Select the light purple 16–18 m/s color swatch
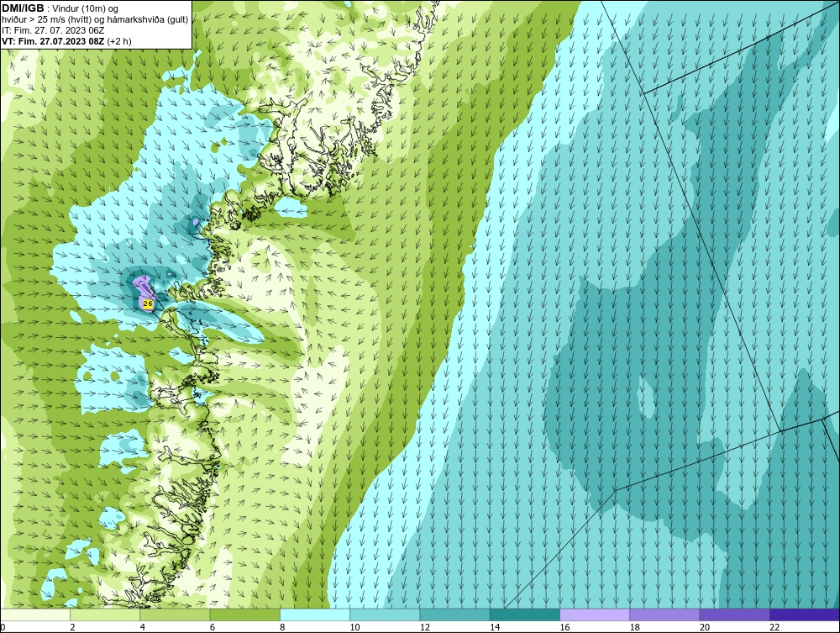 [x=595, y=615]
